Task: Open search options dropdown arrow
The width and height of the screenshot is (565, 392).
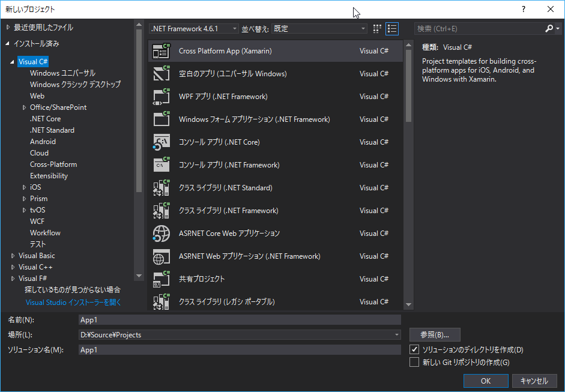Action: pos(558,28)
